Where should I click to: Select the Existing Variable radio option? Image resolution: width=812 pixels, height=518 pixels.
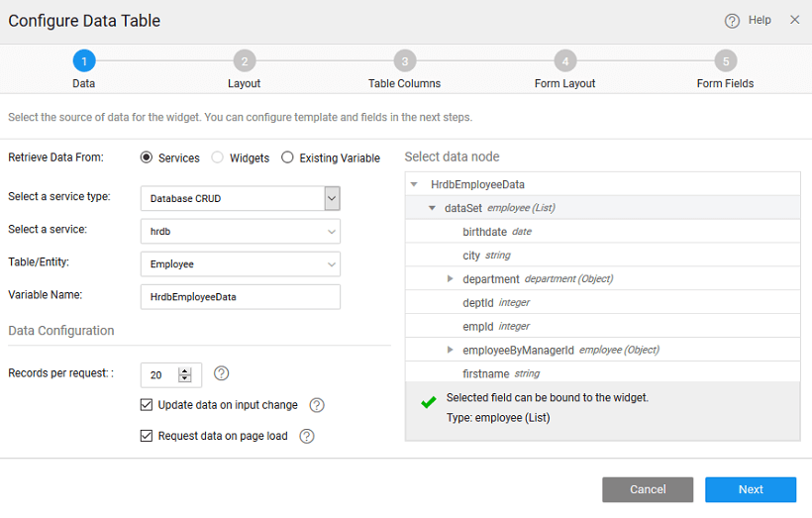(x=288, y=157)
